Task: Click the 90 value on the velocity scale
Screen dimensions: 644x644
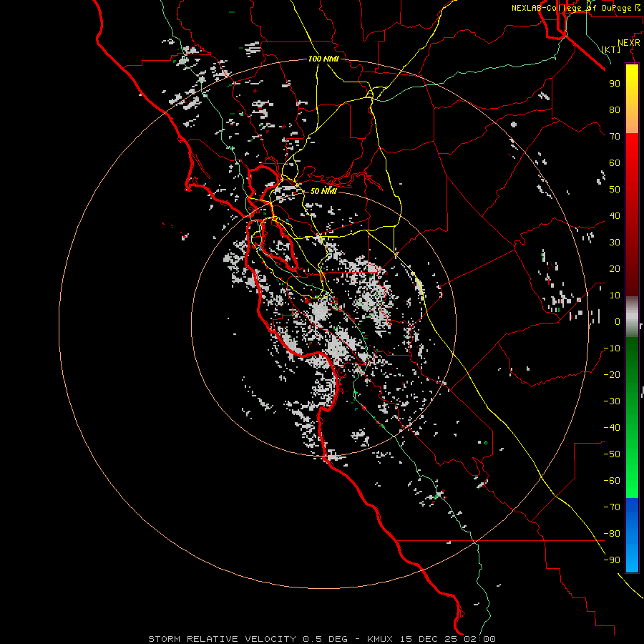Action: [x=615, y=84]
